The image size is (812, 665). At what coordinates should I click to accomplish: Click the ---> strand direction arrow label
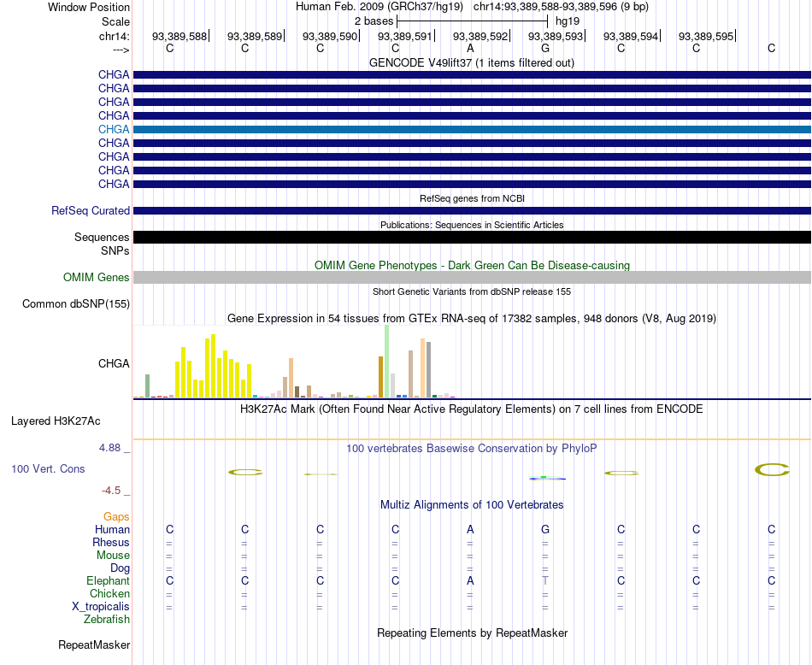pos(121,50)
